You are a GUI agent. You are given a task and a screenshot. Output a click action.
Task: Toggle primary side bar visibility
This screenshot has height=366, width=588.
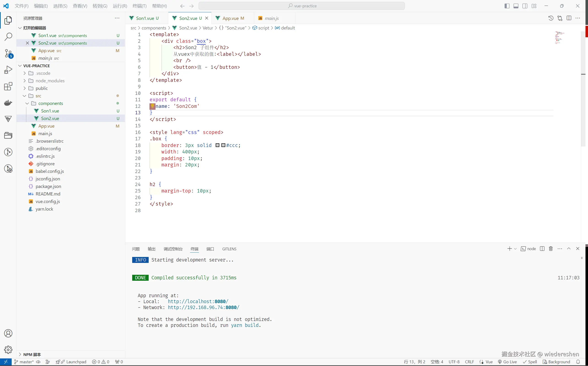pos(507,6)
